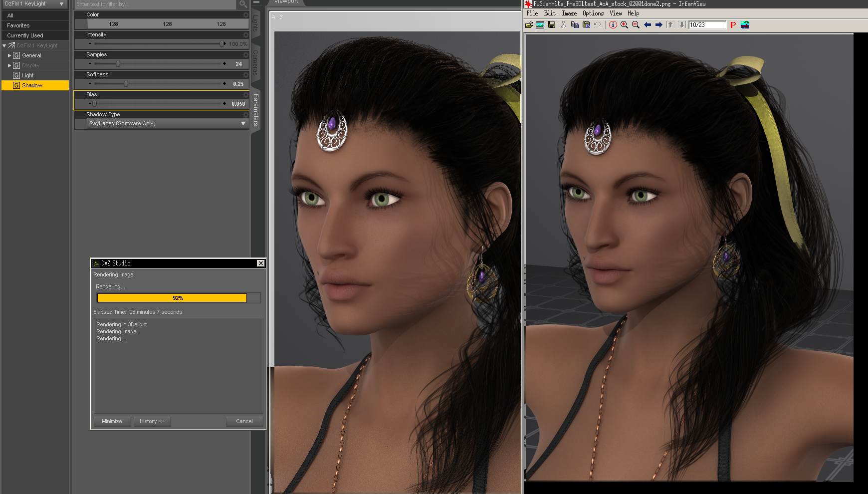868x494 pixels.
Task: Increase Samples with the plus button
Action: (x=224, y=64)
